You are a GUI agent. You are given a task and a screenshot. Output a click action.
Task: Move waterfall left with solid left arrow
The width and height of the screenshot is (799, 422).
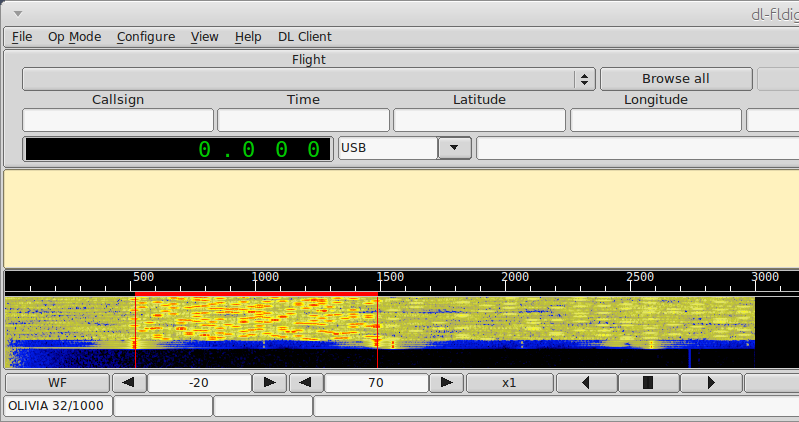click(587, 383)
